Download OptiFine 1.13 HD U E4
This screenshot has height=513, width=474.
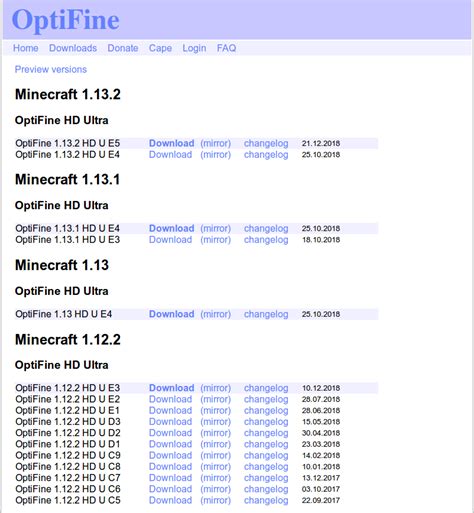[x=171, y=314]
